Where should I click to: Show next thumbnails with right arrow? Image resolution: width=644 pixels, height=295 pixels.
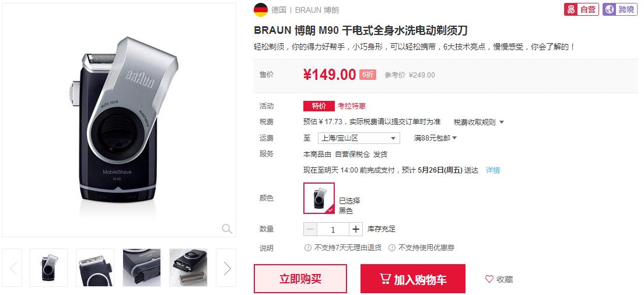[226, 268]
